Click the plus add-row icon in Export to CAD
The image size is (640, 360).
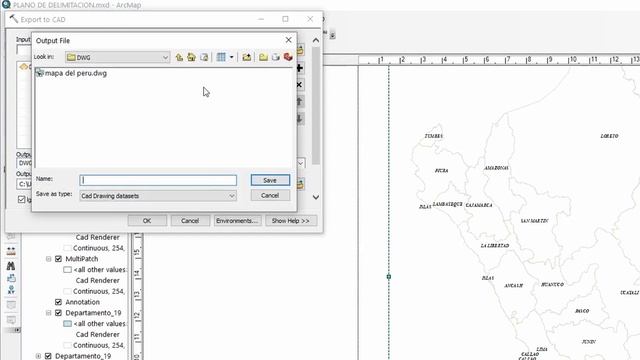300,68
